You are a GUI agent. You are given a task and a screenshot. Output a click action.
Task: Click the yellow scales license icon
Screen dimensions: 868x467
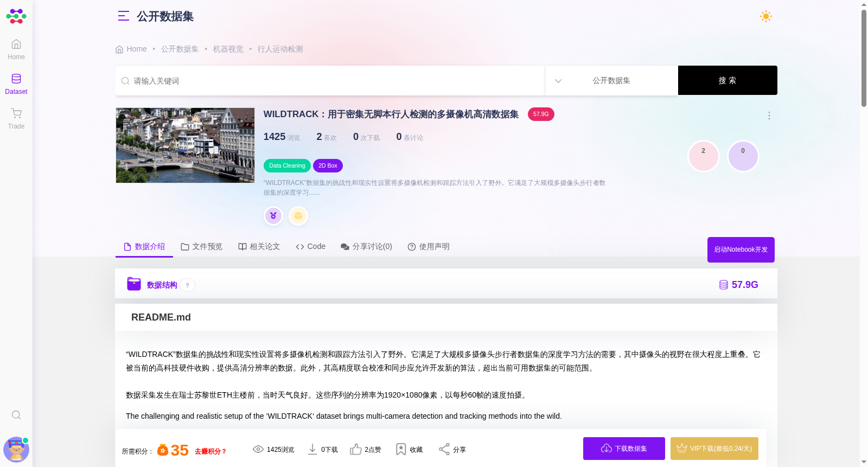[298, 216]
